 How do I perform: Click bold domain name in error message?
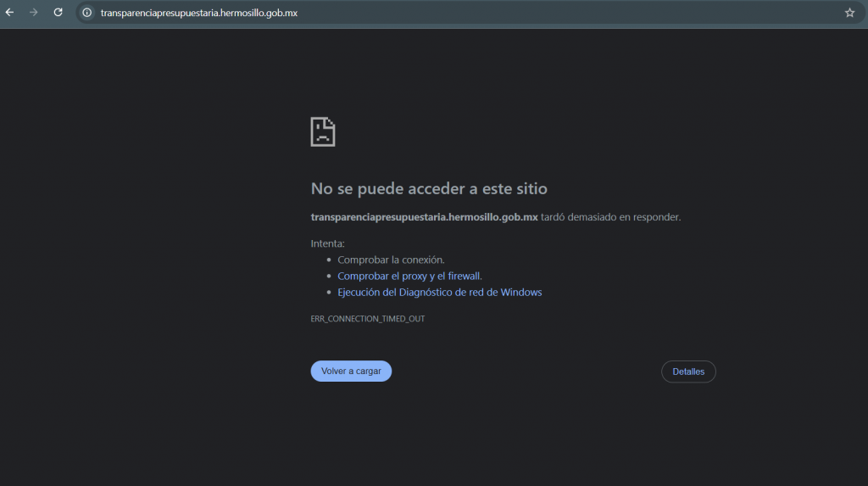tap(424, 217)
